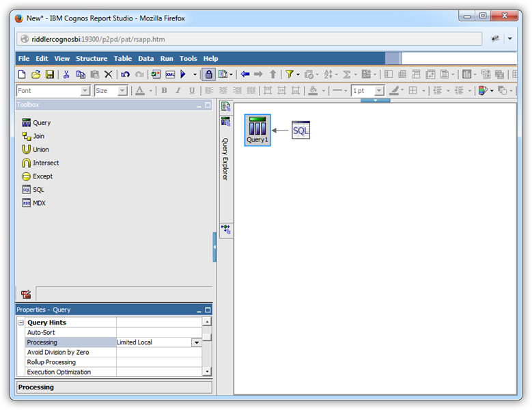Collapse the Query Hints property group
This screenshot has width=532, height=410.
point(21,323)
